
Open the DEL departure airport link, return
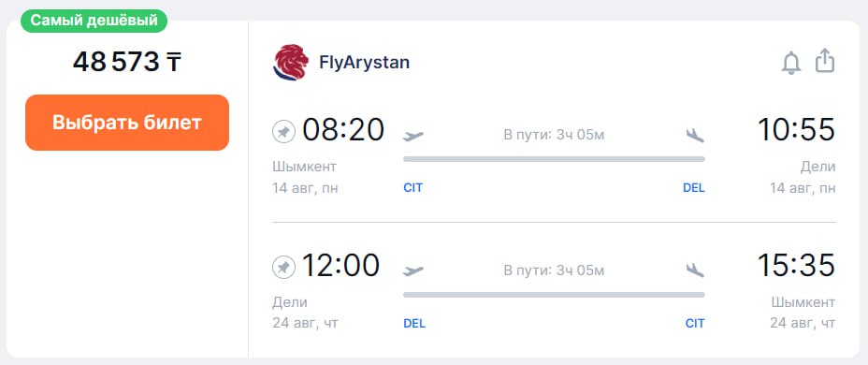tap(414, 324)
